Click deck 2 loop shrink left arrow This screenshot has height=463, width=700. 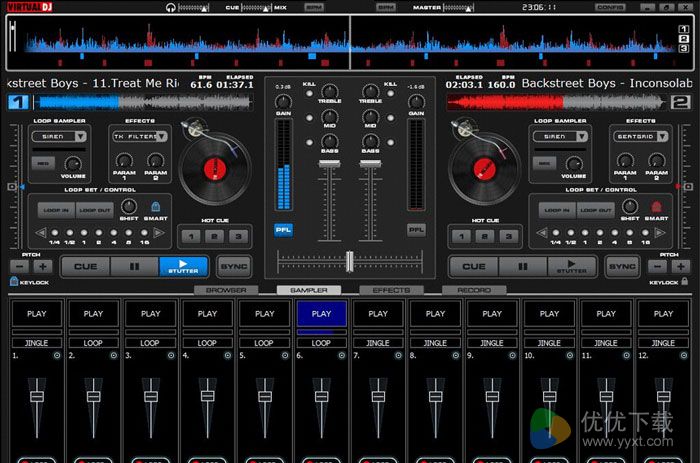coord(542,233)
